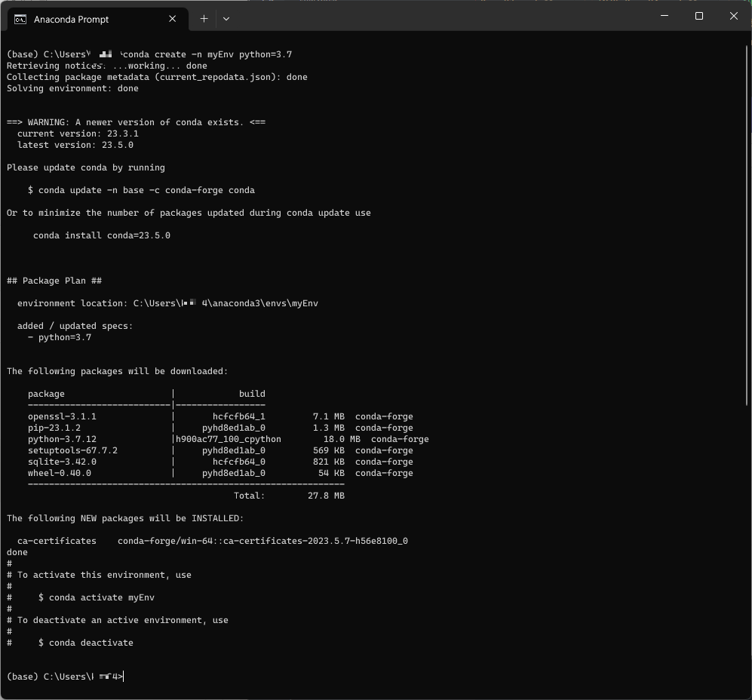Click '18.0 MB' size of python package
Viewport: 752px width, 700px height.
pyautogui.click(x=342, y=439)
